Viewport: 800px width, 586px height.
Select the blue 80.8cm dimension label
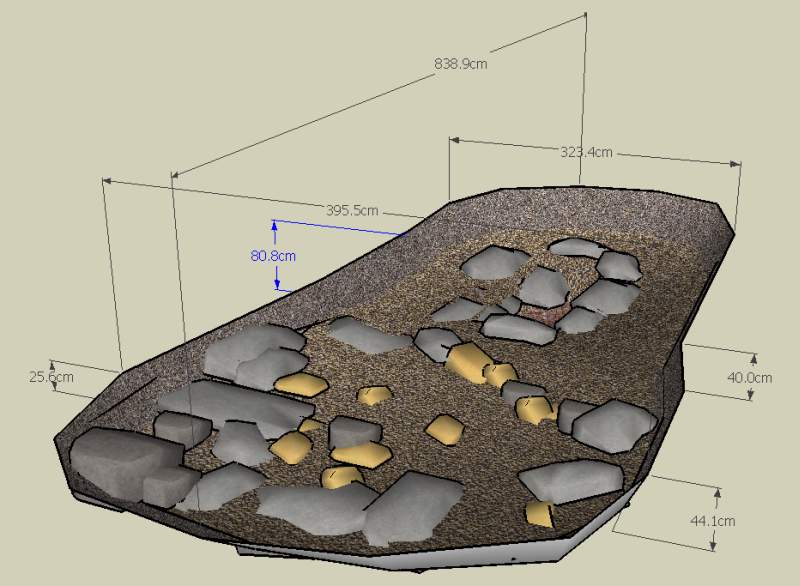click(x=273, y=256)
